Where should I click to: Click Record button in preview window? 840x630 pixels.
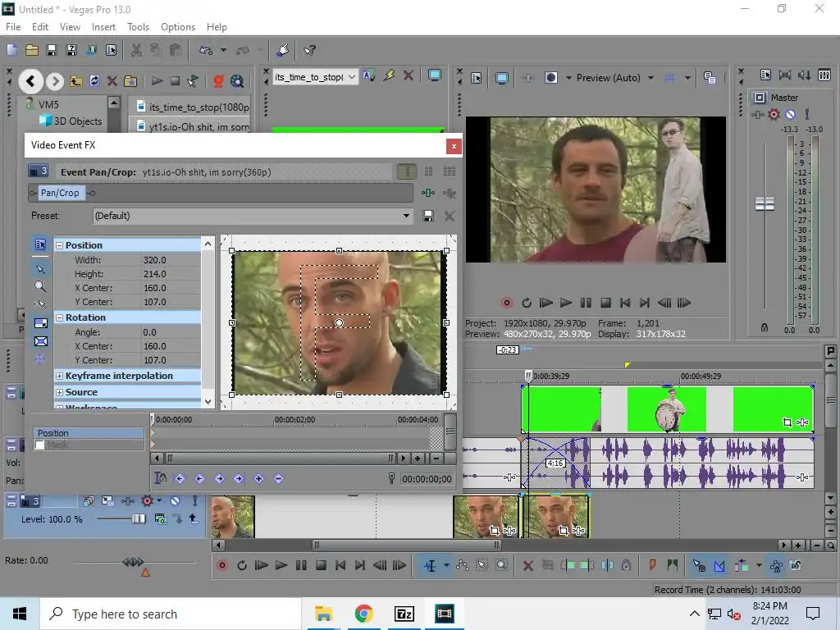click(x=507, y=303)
